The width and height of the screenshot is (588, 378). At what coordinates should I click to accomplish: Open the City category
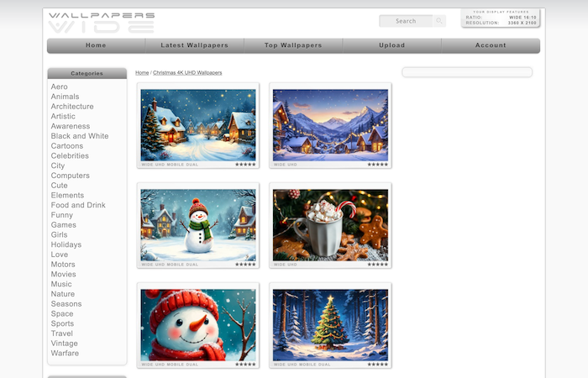(58, 165)
